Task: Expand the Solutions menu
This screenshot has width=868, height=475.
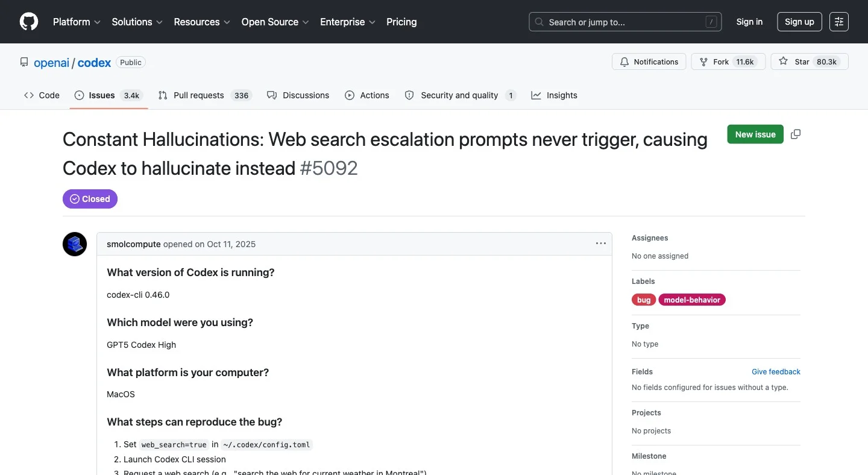Action: [x=137, y=22]
